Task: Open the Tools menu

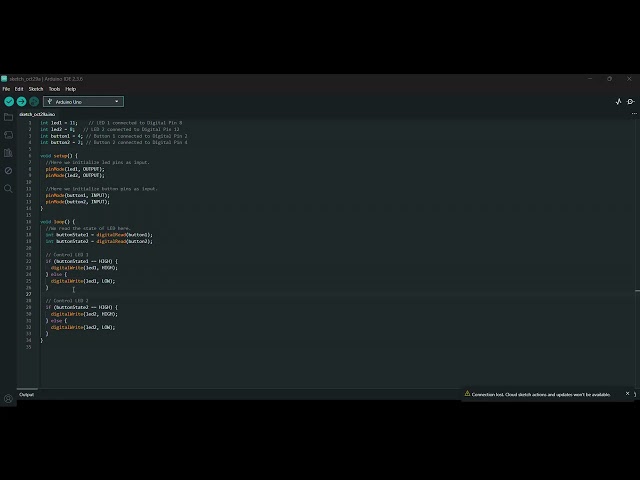Action: 54,89
